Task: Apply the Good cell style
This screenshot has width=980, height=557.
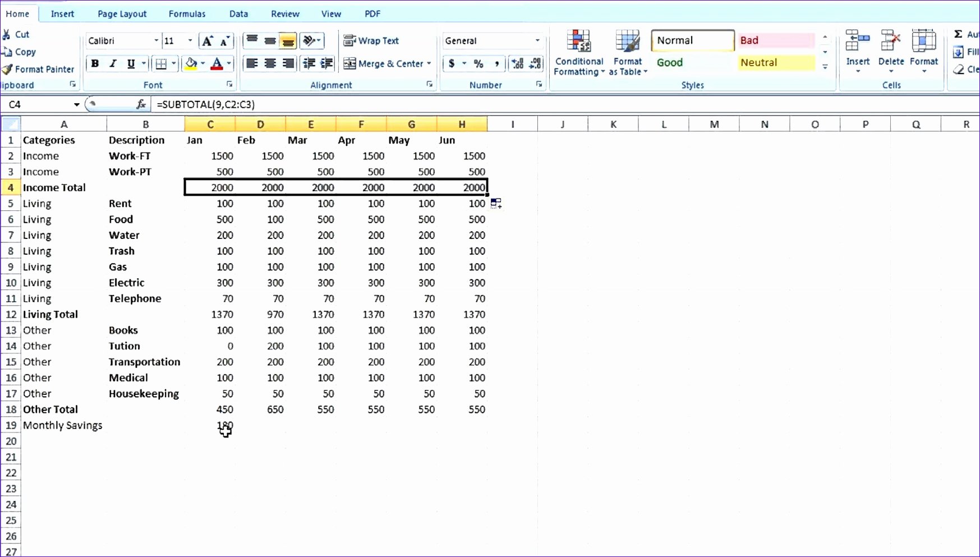Action: (692, 62)
